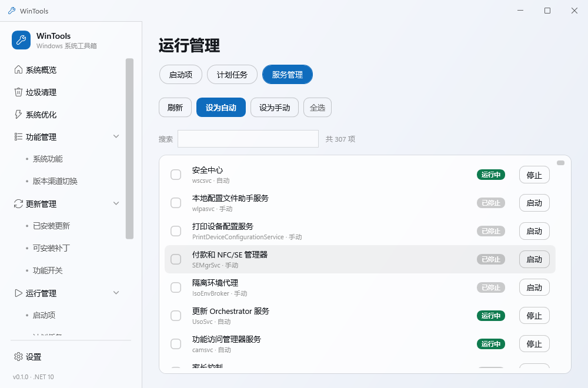Click the 垃圾清理 trash icon
The image size is (588, 388).
pos(18,92)
